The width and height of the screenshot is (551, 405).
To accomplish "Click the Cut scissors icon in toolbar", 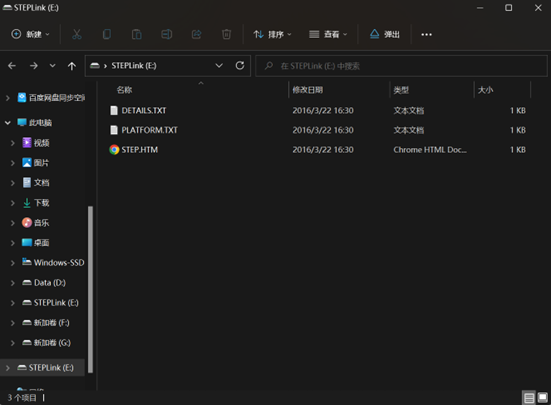I will [77, 34].
